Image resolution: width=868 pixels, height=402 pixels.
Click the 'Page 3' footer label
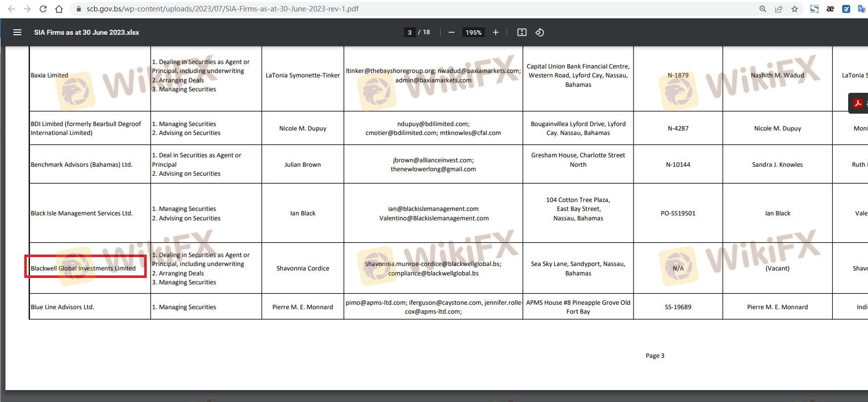(655, 356)
